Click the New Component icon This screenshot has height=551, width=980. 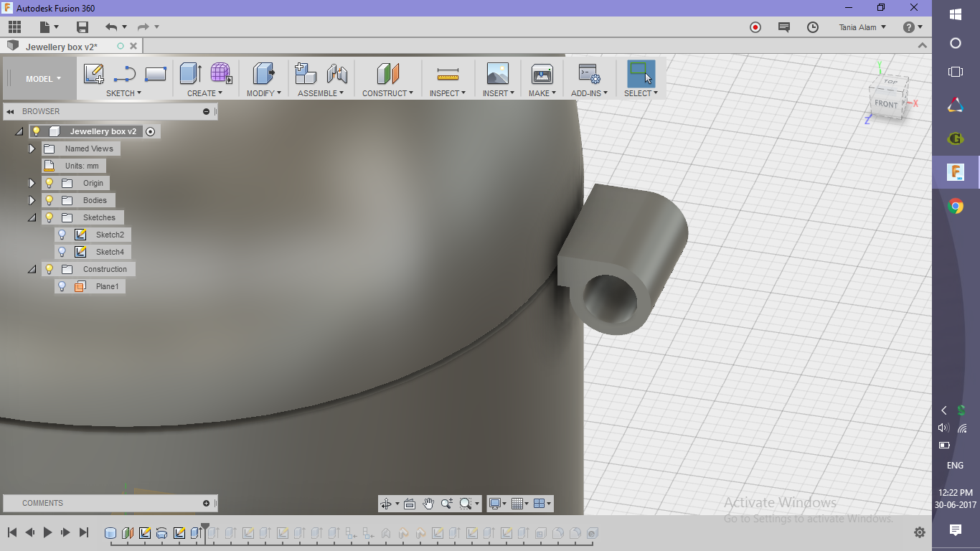pos(306,74)
